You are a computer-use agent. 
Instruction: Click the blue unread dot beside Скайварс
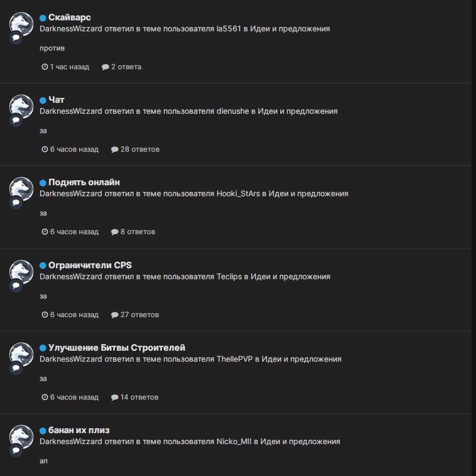point(43,18)
